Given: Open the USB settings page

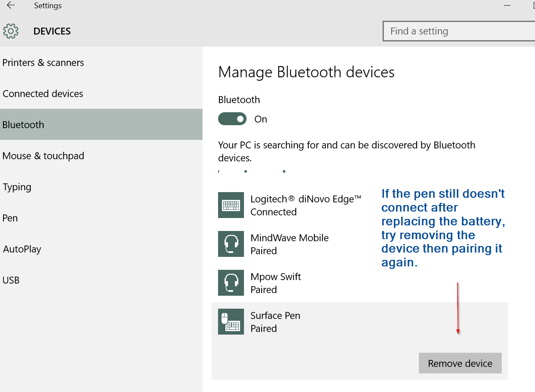Looking at the screenshot, I should (x=11, y=280).
